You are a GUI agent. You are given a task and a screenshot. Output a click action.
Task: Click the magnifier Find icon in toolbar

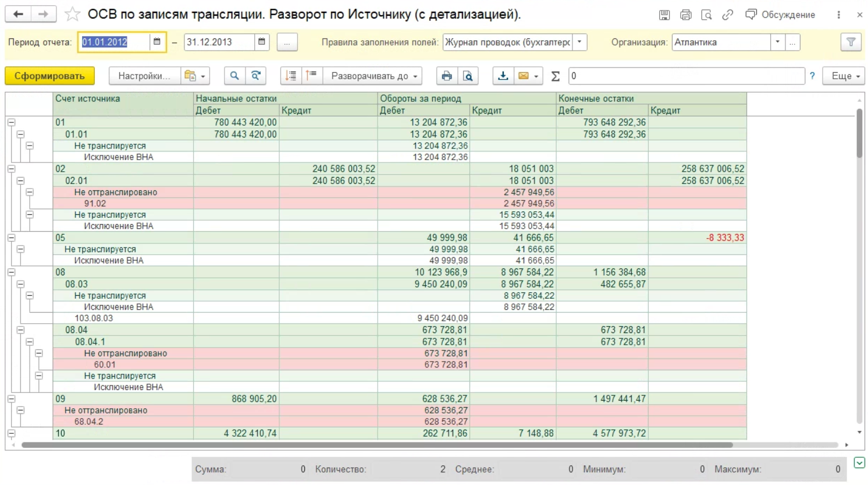coord(234,76)
